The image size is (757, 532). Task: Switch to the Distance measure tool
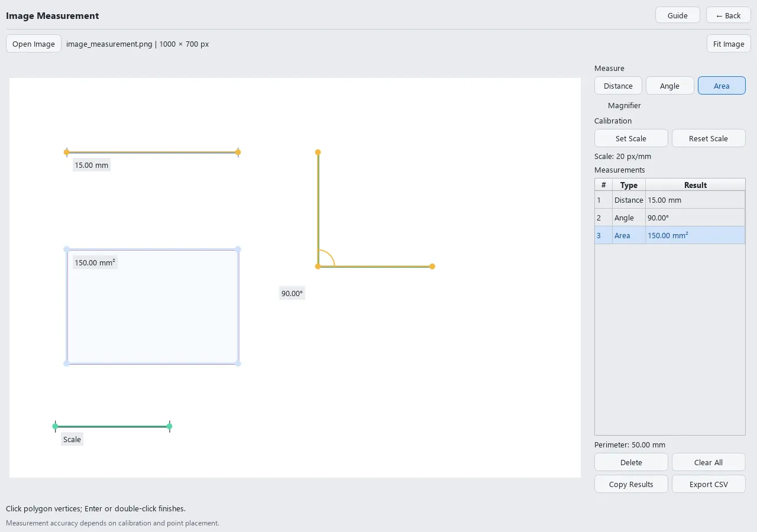(x=618, y=86)
